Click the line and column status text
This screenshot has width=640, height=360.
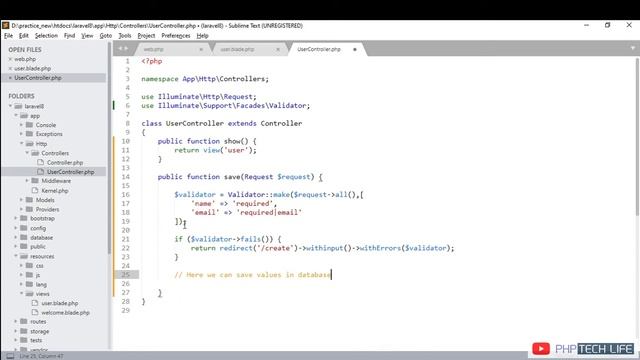pyautogui.click(x=41, y=356)
